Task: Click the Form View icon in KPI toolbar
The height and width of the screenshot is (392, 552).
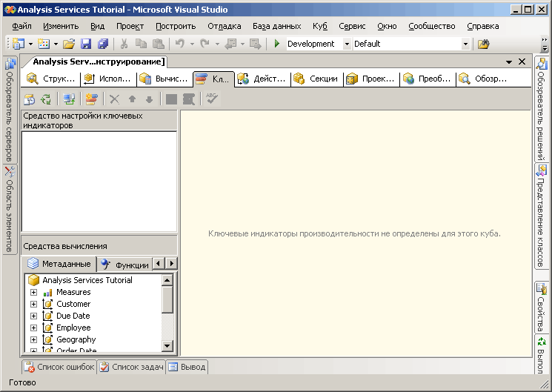Action: (29, 99)
